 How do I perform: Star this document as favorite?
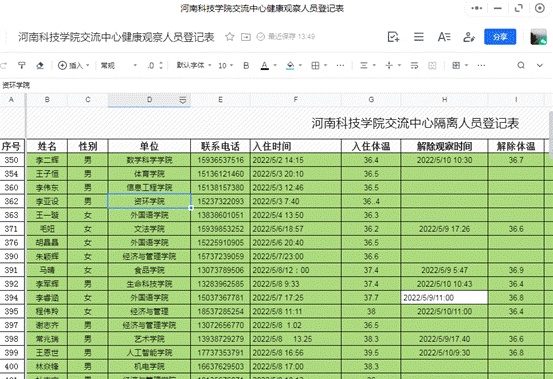(x=230, y=37)
